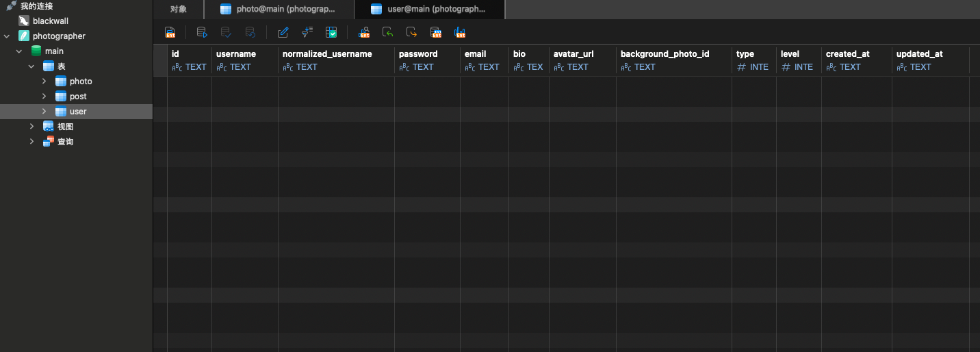Select photographer label in tree
Image resolution: width=980 pixels, height=352 pixels.
(59, 36)
